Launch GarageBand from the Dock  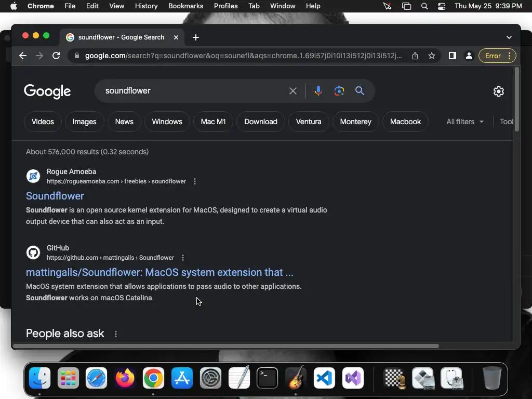(x=296, y=377)
